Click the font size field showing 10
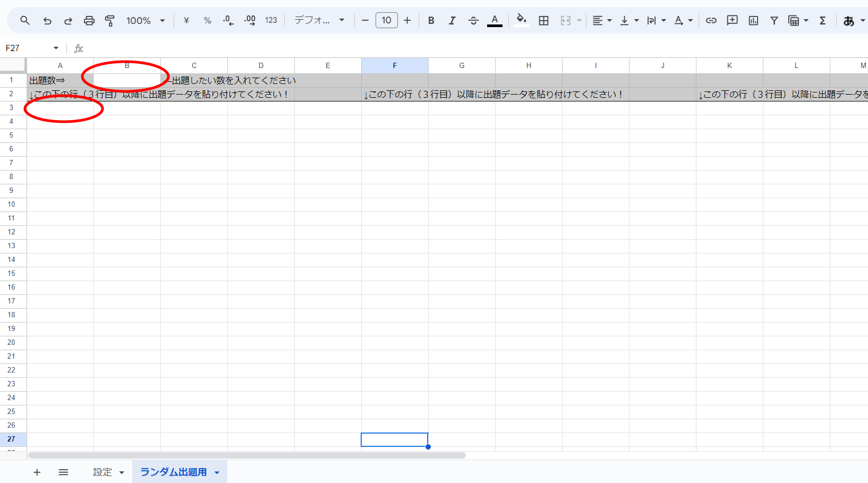The image size is (868, 483). 386,20
